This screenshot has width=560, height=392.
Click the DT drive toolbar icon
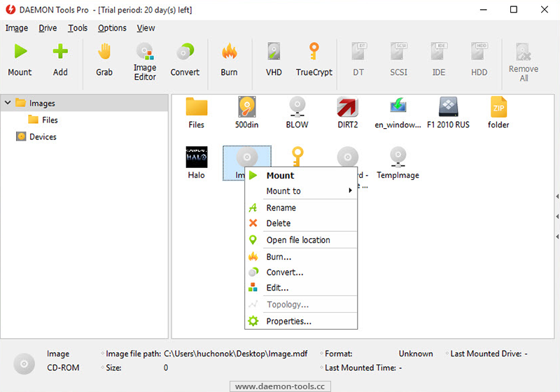coord(359,51)
